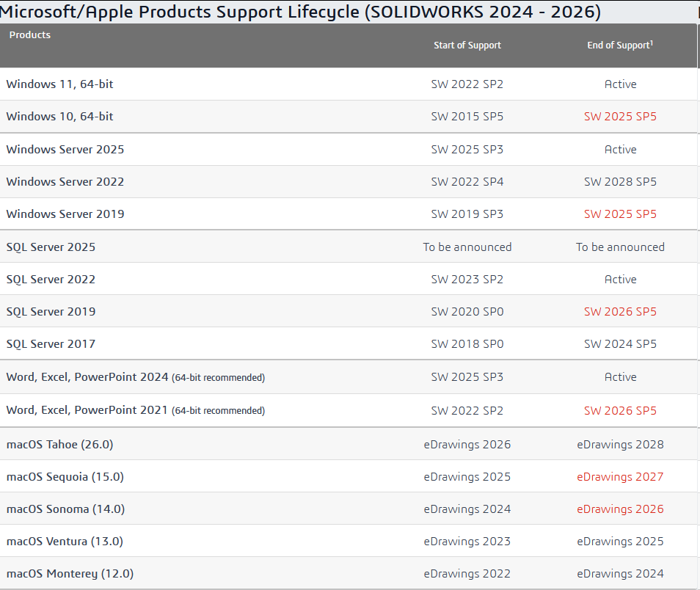Select the SQL Server 2025 row label
This screenshot has height=590, width=700.
click(x=51, y=247)
